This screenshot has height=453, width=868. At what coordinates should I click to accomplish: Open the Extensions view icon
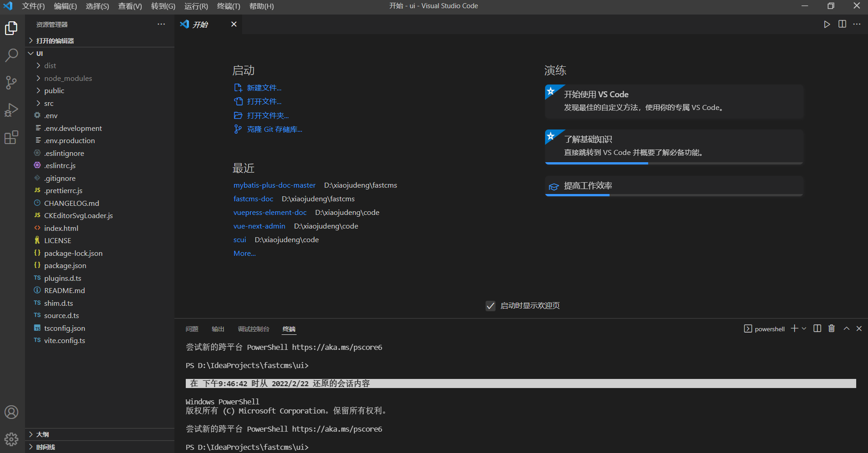pos(11,137)
